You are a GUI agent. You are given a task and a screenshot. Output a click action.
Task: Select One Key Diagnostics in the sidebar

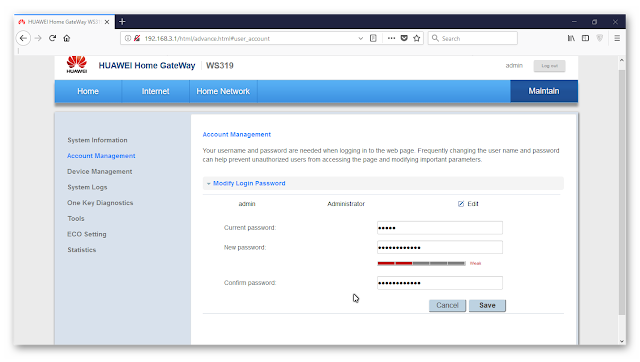tap(100, 203)
